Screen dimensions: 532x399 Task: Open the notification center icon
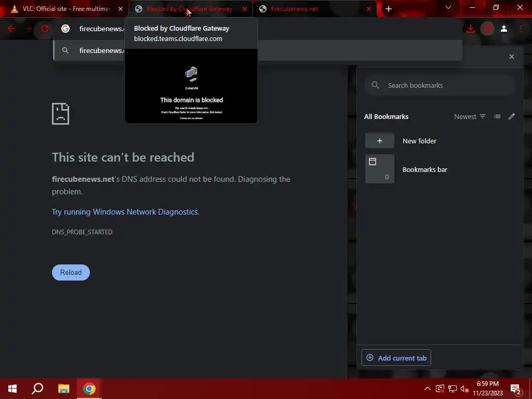(x=516, y=389)
